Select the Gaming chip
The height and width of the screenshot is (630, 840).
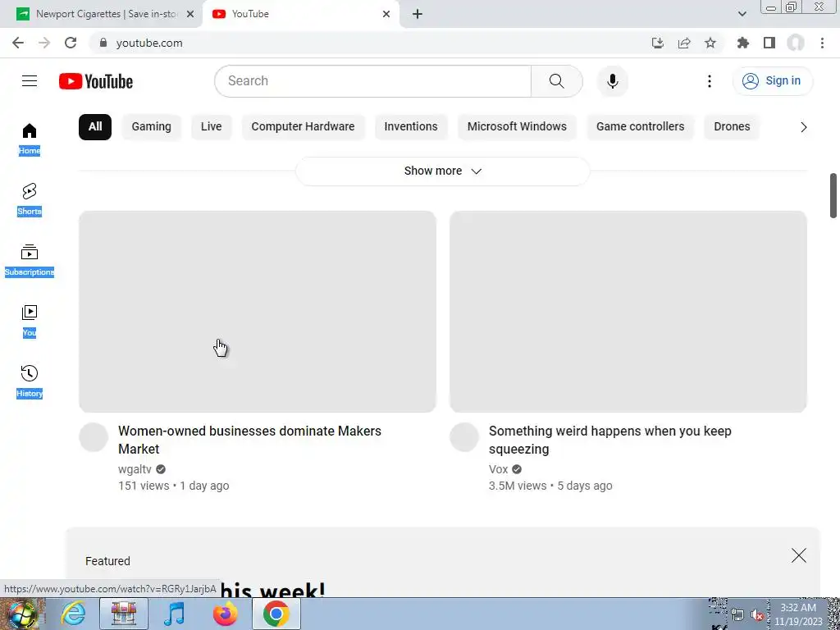[152, 127]
